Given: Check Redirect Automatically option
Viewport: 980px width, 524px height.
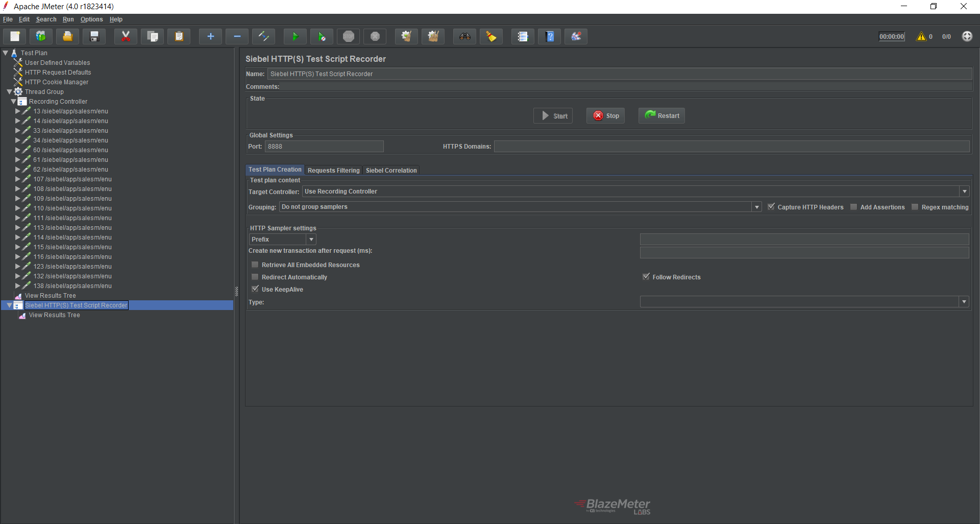Looking at the screenshot, I should (x=255, y=277).
